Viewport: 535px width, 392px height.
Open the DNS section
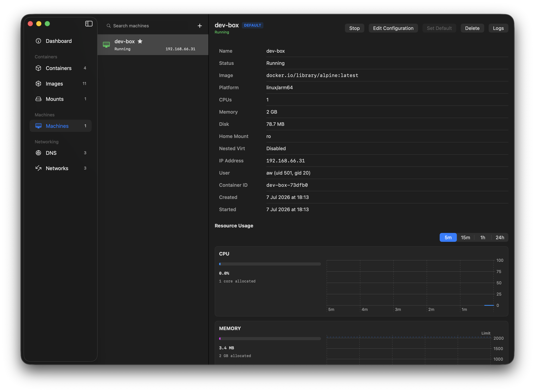coord(60,153)
